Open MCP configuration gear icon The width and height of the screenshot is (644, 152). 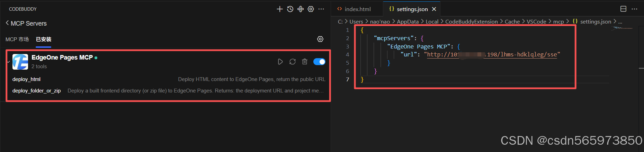(320, 39)
